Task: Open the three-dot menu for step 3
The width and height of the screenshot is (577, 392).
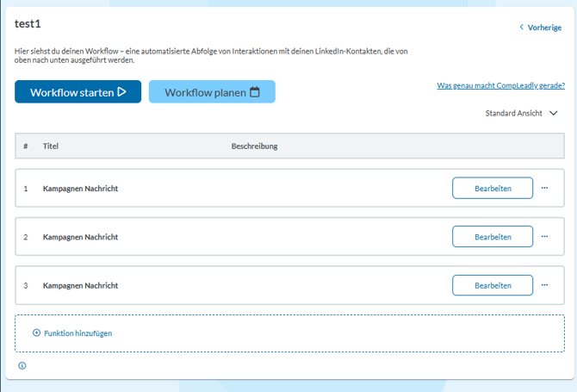Action: click(x=544, y=285)
